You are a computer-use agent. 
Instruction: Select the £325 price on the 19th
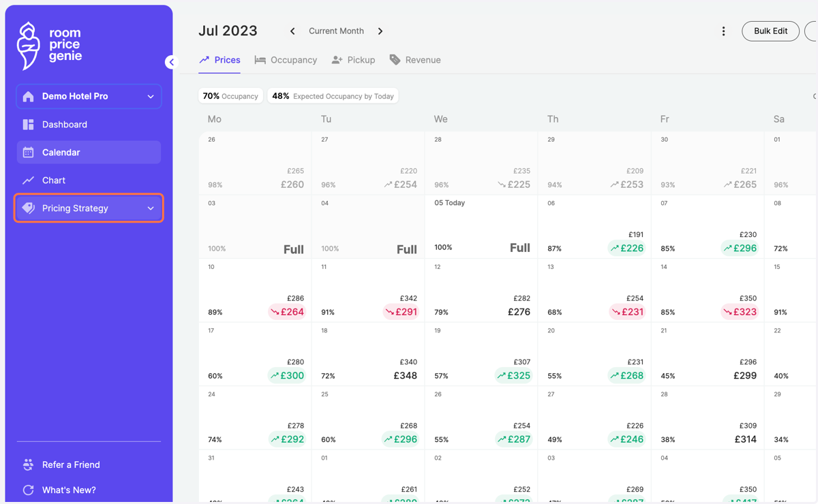pyautogui.click(x=513, y=376)
